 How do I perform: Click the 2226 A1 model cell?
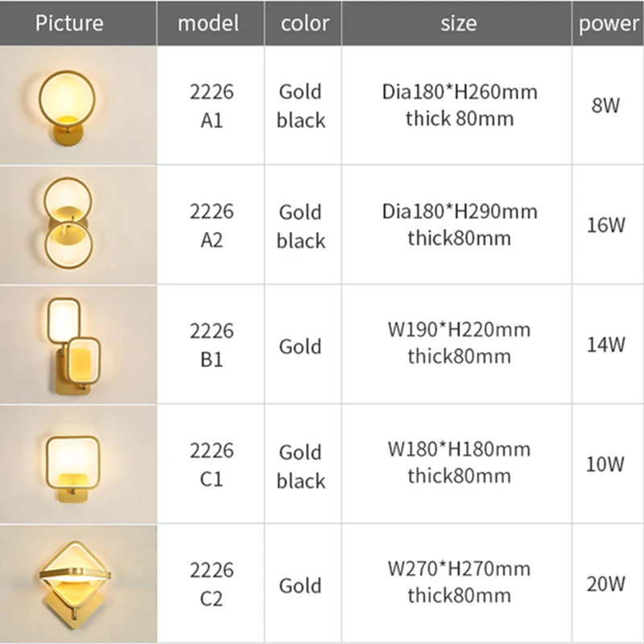(211, 105)
